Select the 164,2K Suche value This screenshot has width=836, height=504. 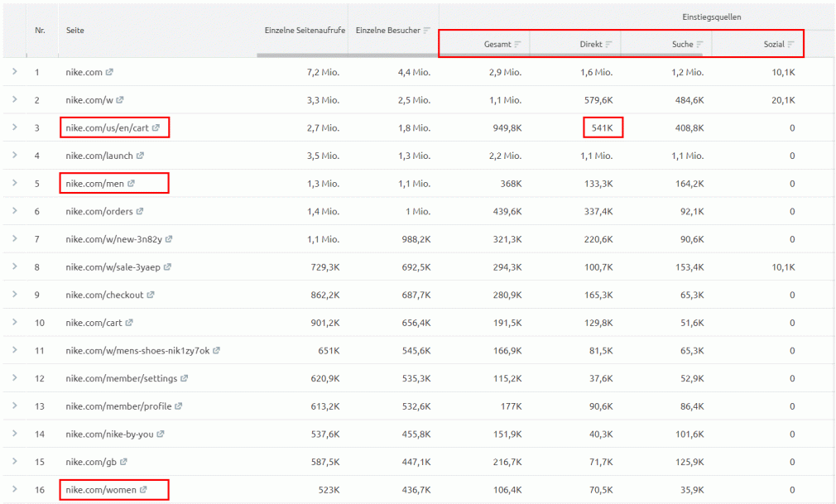point(690,184)
